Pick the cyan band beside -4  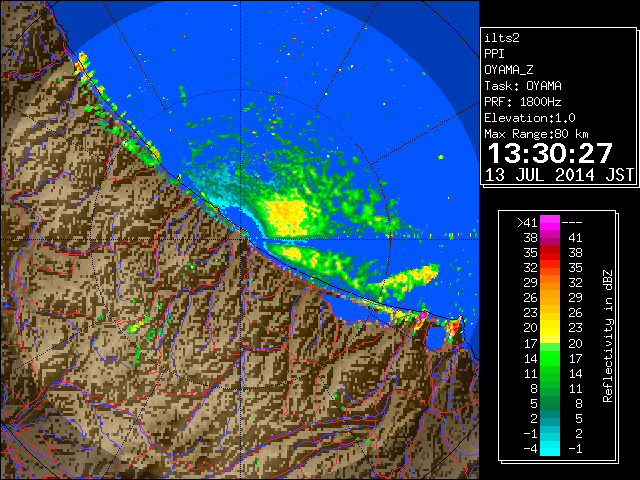(x=550, y=448)
